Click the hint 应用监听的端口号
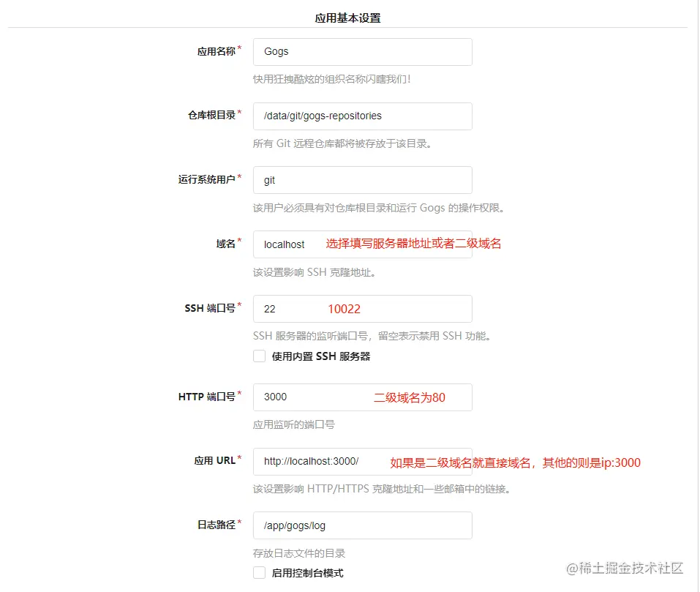The height and width of the screenshot is (592, 700). (294, 424)
